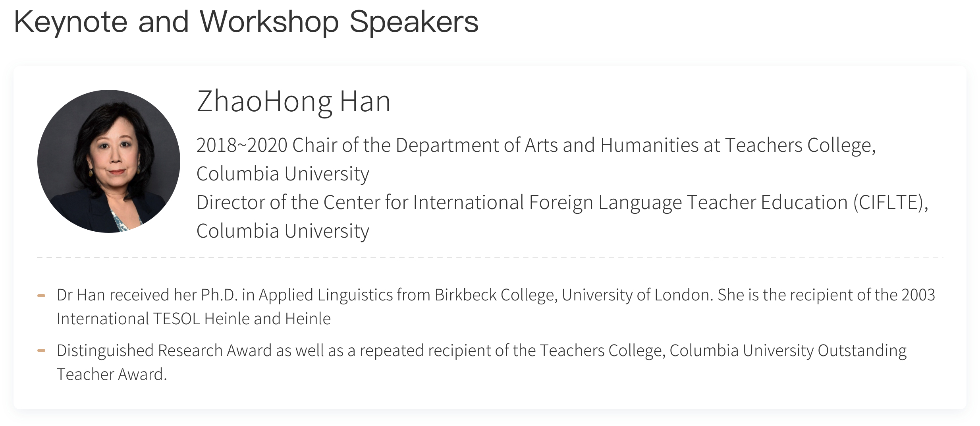Click the Director of the Center line
Image resolution: width=980 pixels, height=426 pixels.
562,203
